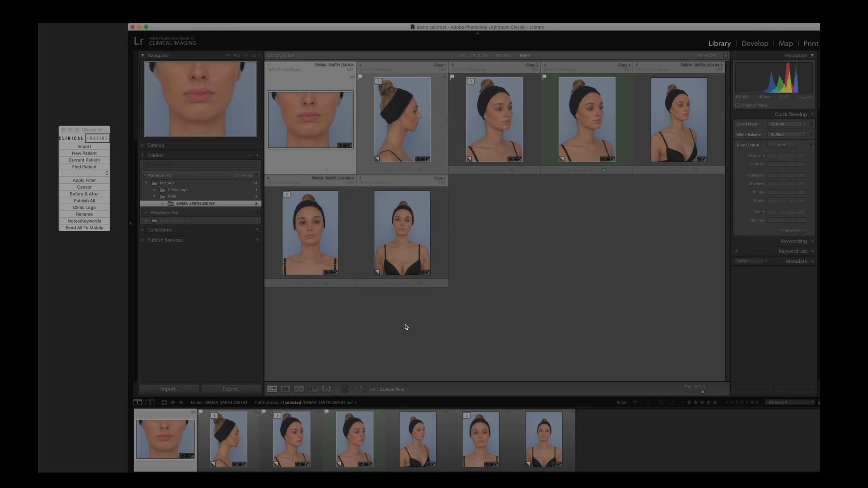This screenshot has height=488, width=868.
Task: Click Before & After in Clinical Imaging window
Action: coord(84,194)
